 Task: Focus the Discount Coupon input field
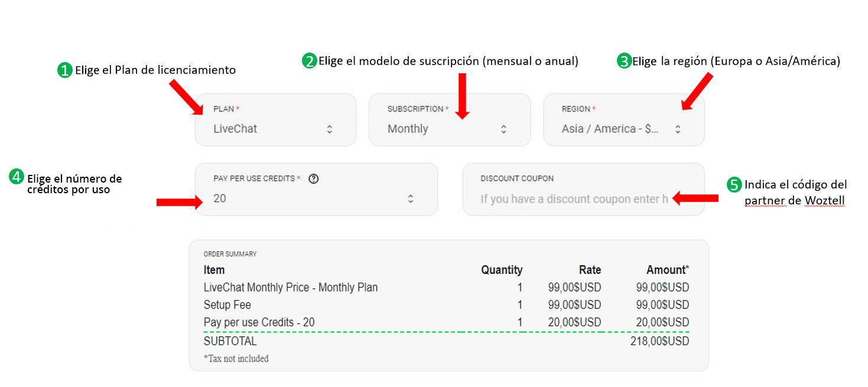click(573, 199)
